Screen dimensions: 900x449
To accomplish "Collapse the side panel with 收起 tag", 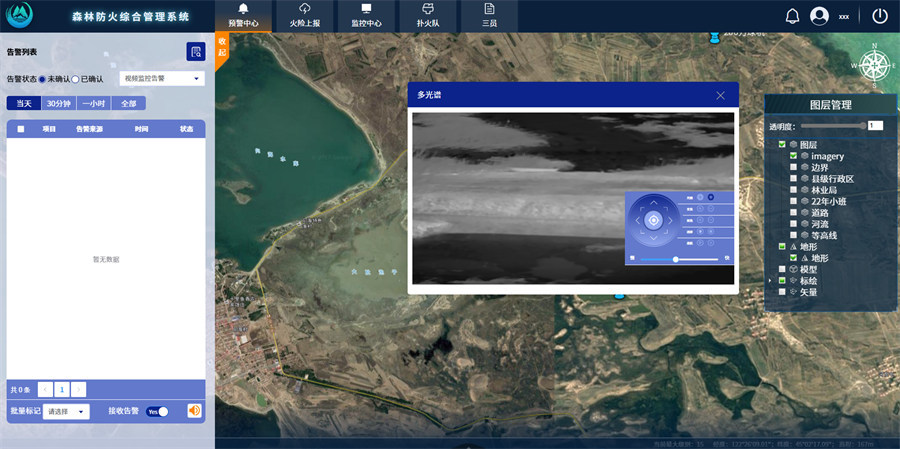I will [222, 49].
